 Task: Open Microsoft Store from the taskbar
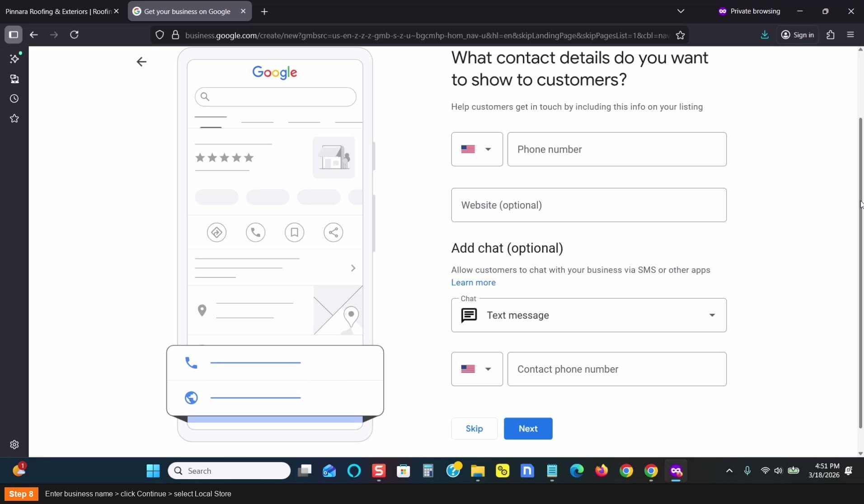[403, 471]
